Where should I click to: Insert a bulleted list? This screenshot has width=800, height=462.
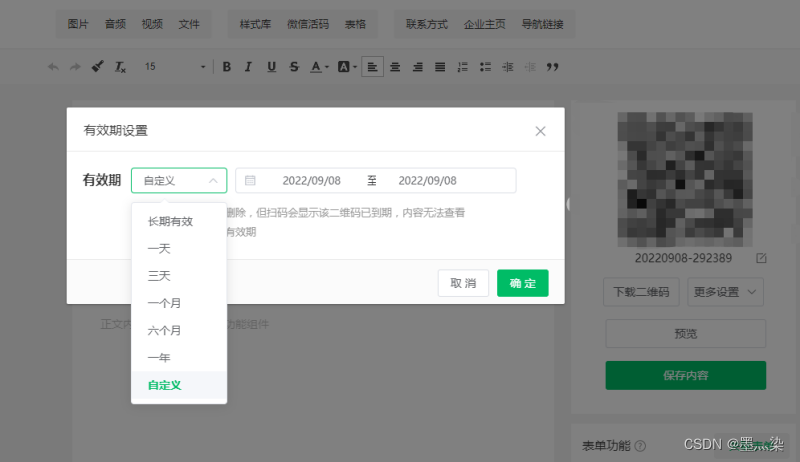tap(485, 67)
